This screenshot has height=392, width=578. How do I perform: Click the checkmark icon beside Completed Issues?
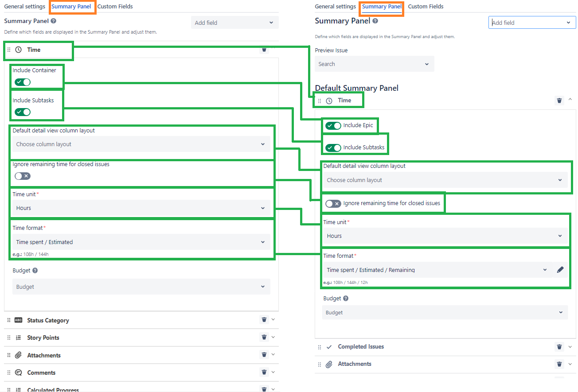(329, 346)
